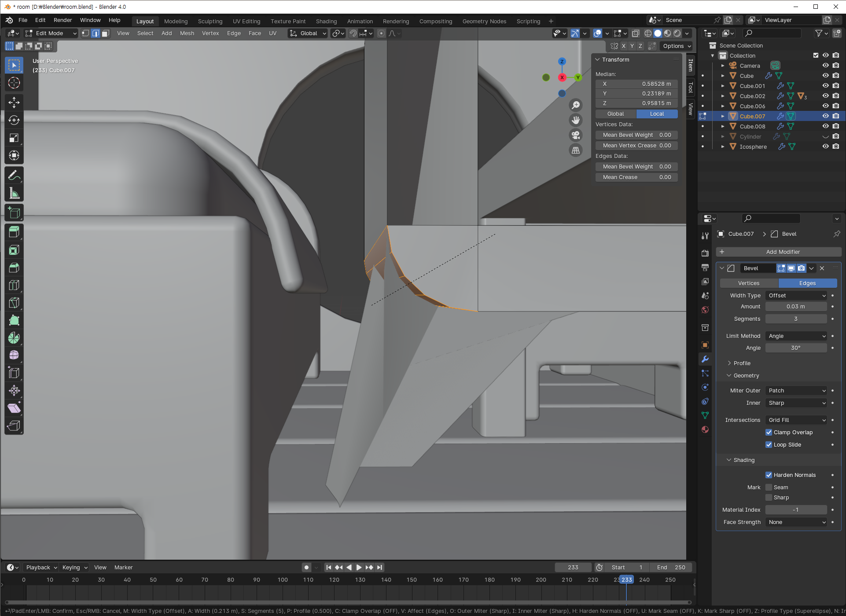Enable vertex select mode

(85, 33)
